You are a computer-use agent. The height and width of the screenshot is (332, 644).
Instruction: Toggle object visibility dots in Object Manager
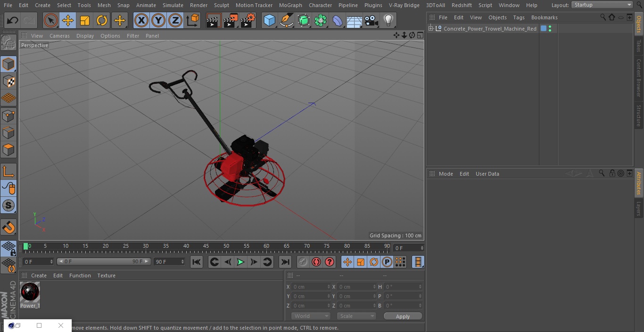(x=550, y=29)
